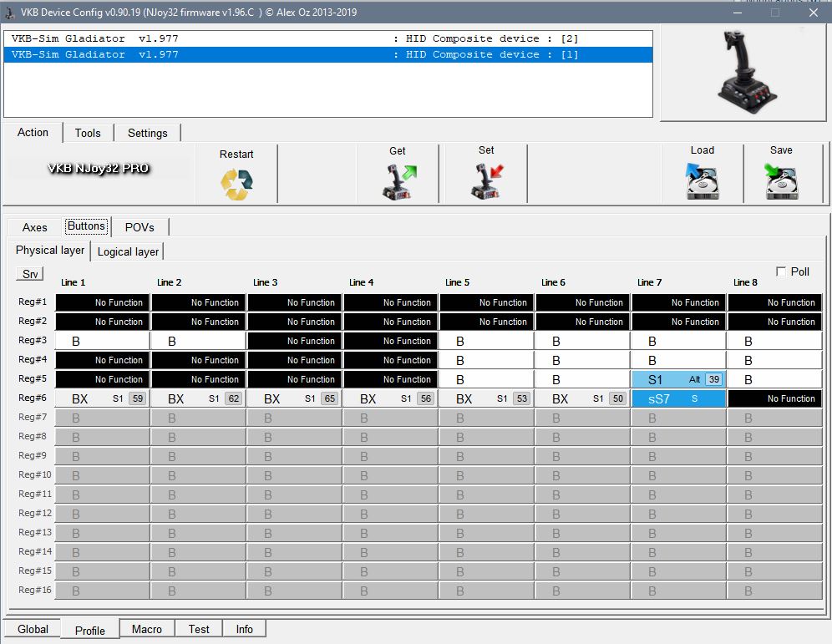Viewport: 832px width, 644px height.
Task: Click Reg#3 Line 5 B cell
Action: coord(486,341)
